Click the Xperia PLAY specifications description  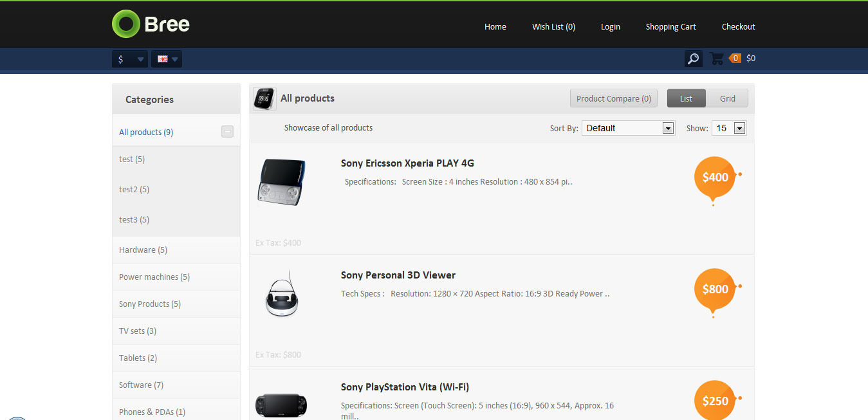click(x=458, y=182)
